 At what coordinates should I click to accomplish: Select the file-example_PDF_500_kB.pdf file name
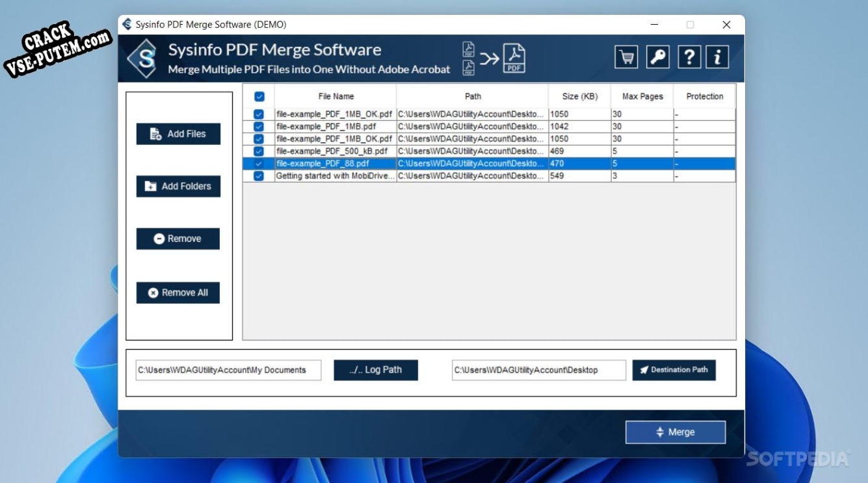click(332, 151)
